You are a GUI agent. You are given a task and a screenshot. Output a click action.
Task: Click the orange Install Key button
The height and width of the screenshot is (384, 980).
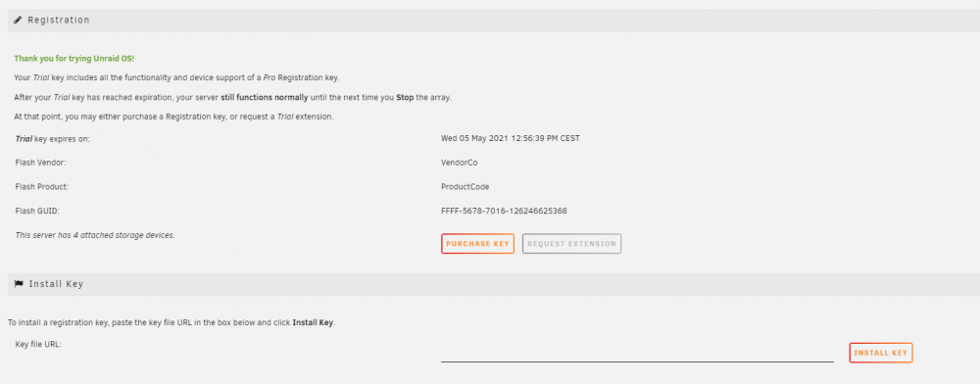(881, 353)
